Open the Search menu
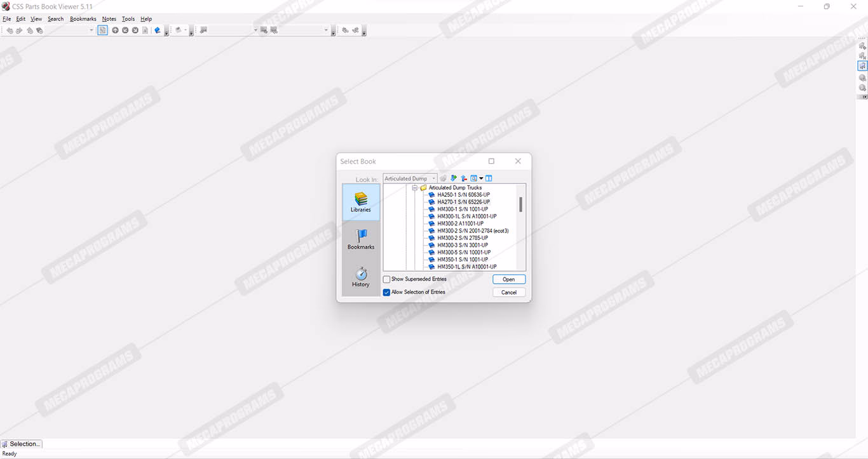 pyautogui.click(x=56, y=19)
